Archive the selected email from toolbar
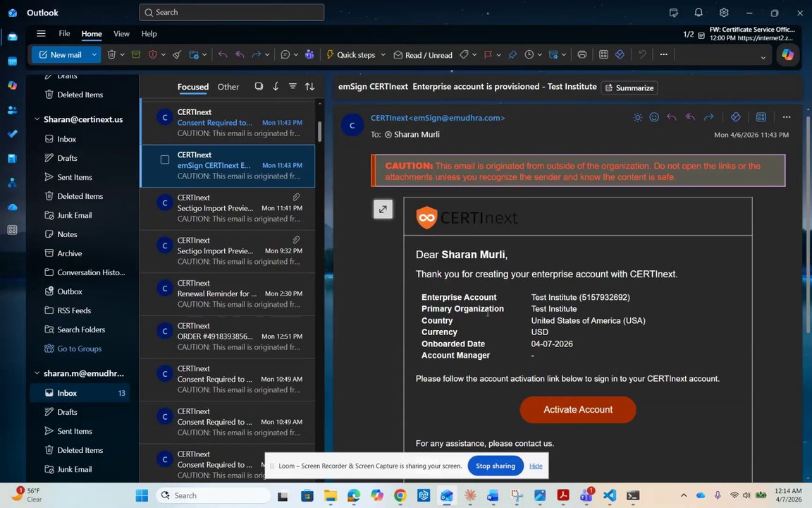The height and width of the screenshot is (508, 812). point(135,54)
